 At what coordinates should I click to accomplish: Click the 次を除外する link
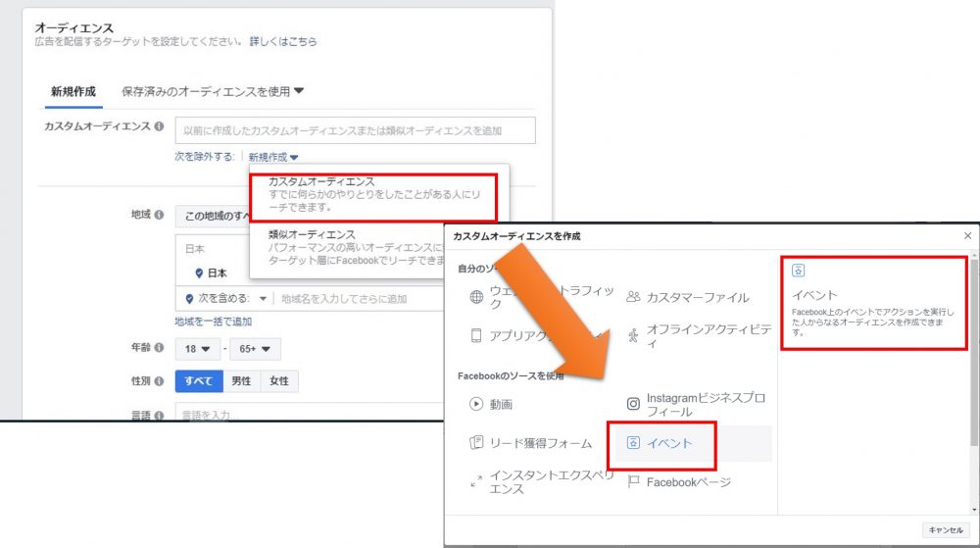click(x=205, y=157)
